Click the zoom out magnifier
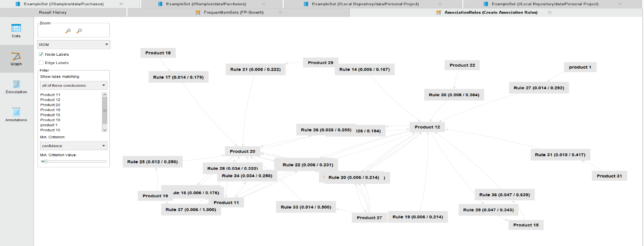Image resolution: width=644 pixels, height=246 pixels. [79, 31]
